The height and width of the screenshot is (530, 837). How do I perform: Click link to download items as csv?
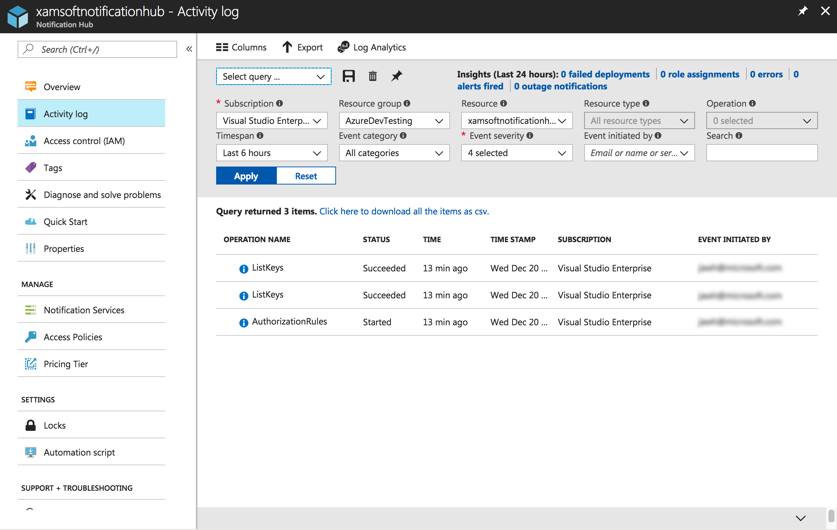tap(404, 211)
